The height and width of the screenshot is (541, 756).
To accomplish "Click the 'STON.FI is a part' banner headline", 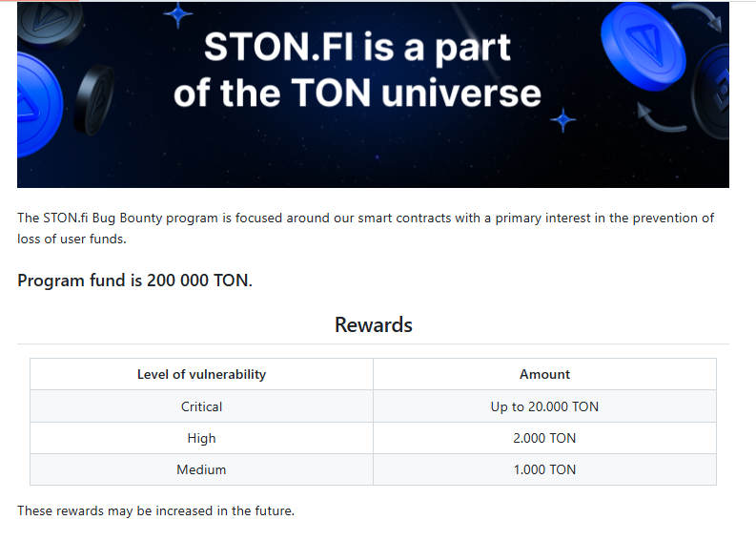I will point(358,47).
